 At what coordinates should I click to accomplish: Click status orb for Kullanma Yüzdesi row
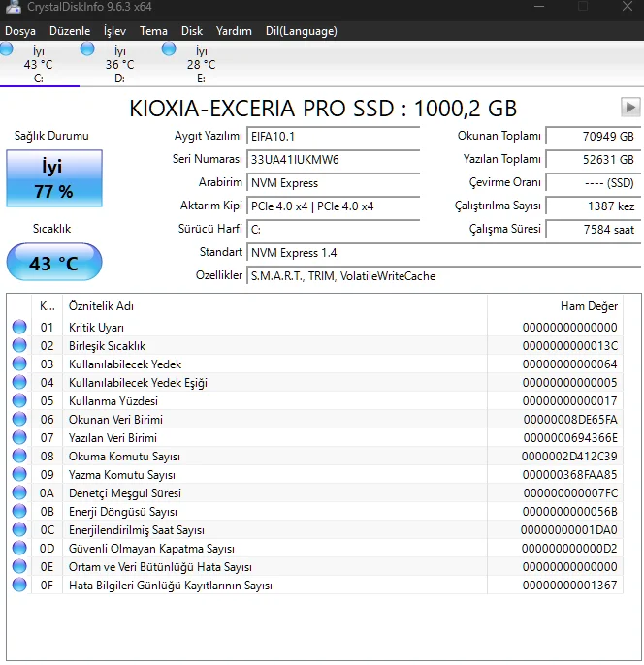coord(19,401)
